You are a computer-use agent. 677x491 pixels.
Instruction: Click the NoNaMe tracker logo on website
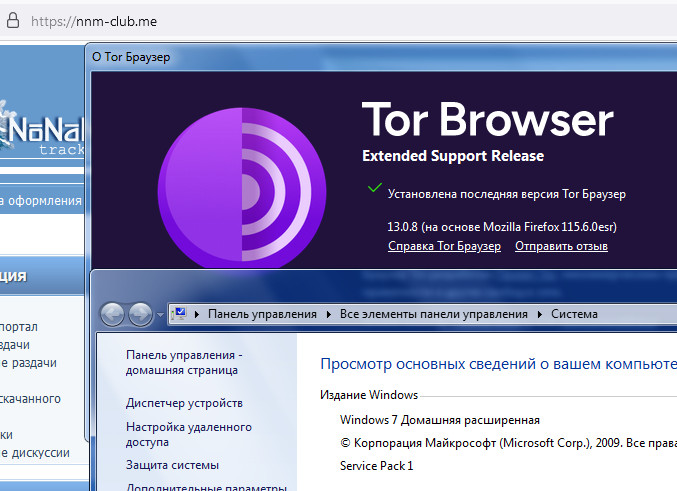coord(42,130)
